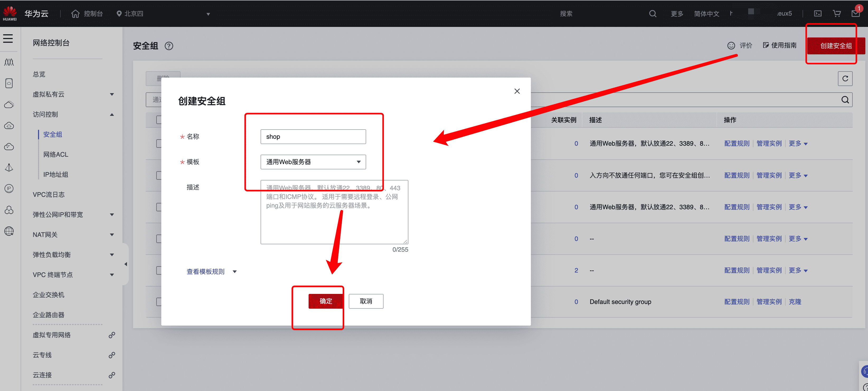Screen dimensions: 868x391
Task: Click the 确定 button to confirm
Action: tap(325, 301)
